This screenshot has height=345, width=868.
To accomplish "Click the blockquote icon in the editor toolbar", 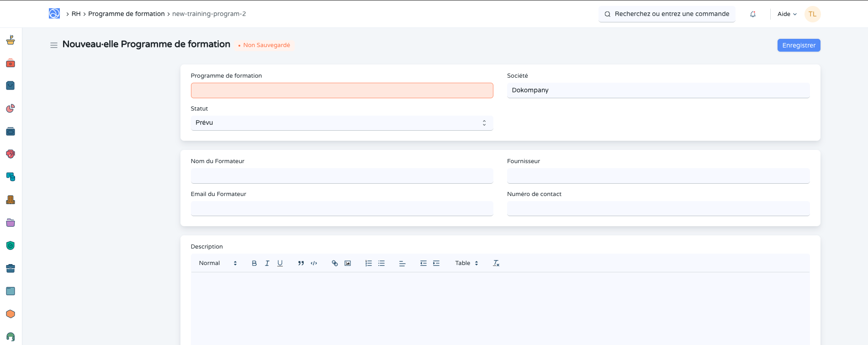I will point(301,263).
